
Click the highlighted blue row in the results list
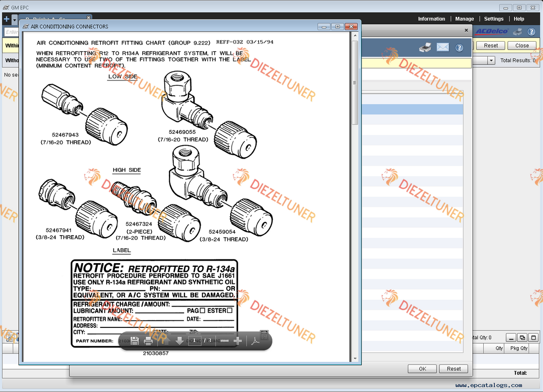coord(413,109)
